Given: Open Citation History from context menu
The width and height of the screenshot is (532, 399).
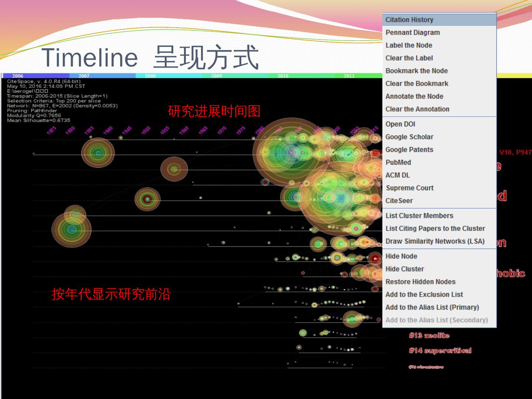Looking at the screenshot, I should coord(409,20).
